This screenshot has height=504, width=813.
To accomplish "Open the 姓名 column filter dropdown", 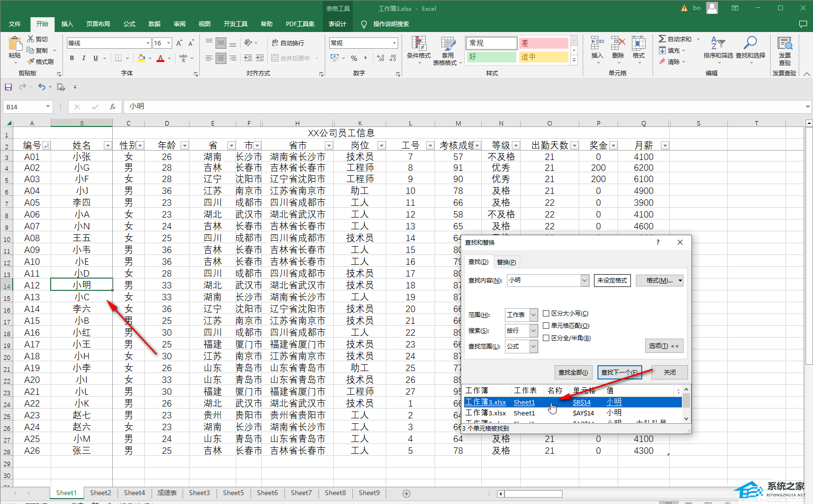I will 108,146.
